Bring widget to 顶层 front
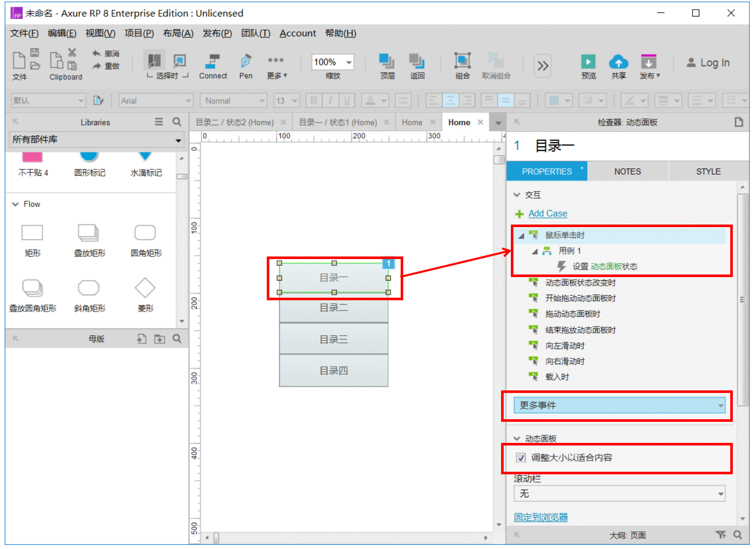Image resolution: width=756 pixels, height=549 pixels. (387, 61)
